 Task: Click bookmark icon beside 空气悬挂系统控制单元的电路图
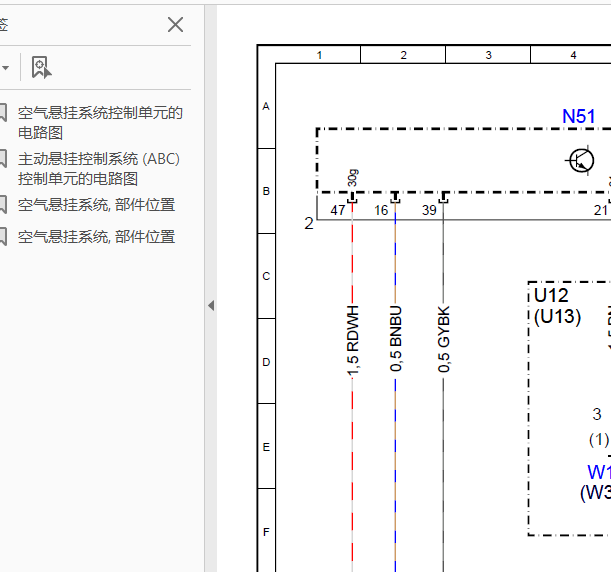point(3,113)
